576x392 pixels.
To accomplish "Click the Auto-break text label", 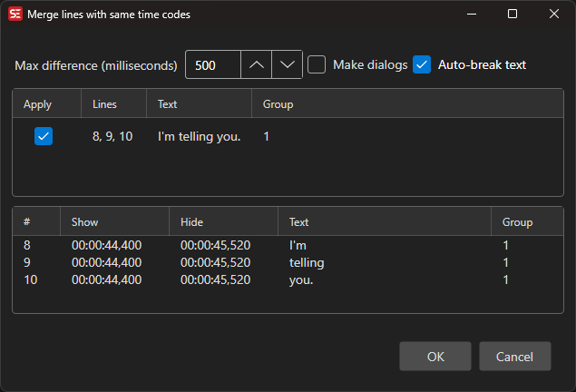I will 482,64.
